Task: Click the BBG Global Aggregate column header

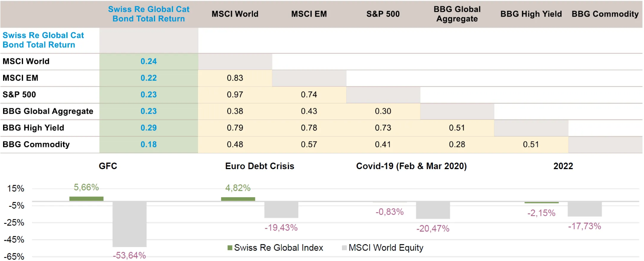Action: [x=457, y=14]
